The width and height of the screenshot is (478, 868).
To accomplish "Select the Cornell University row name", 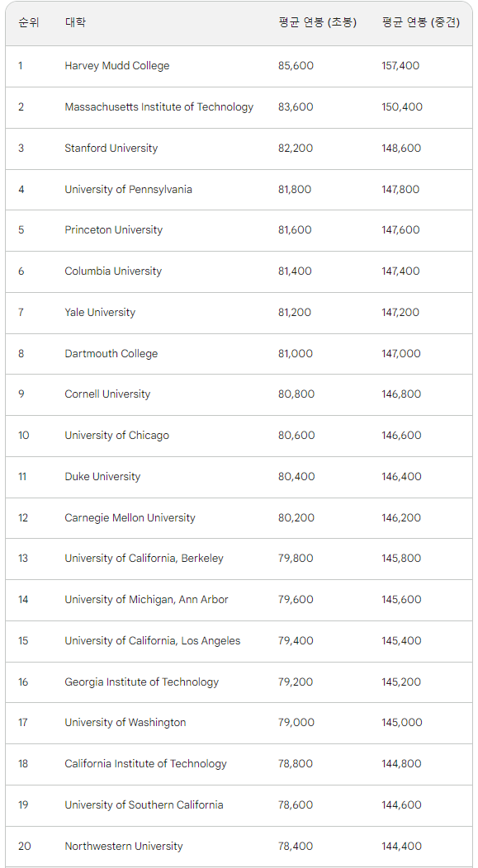I will [x=107, y=394].
